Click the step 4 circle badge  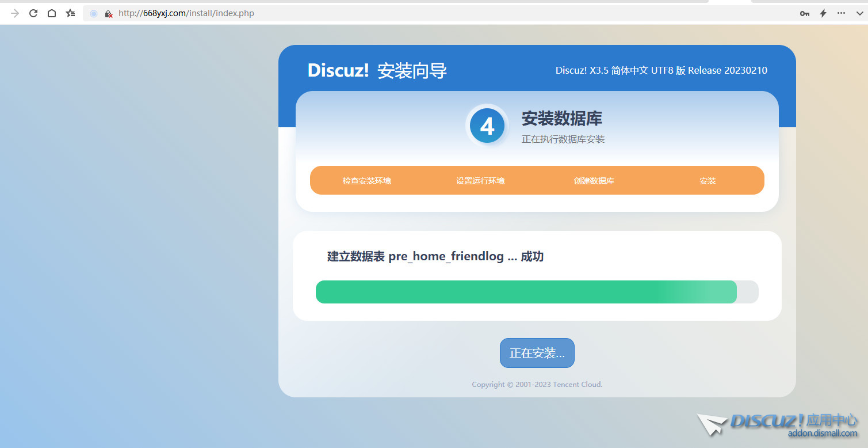[x=487, y=126]
